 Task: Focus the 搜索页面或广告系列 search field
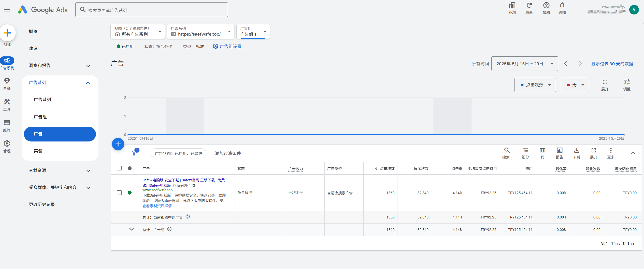151,10
